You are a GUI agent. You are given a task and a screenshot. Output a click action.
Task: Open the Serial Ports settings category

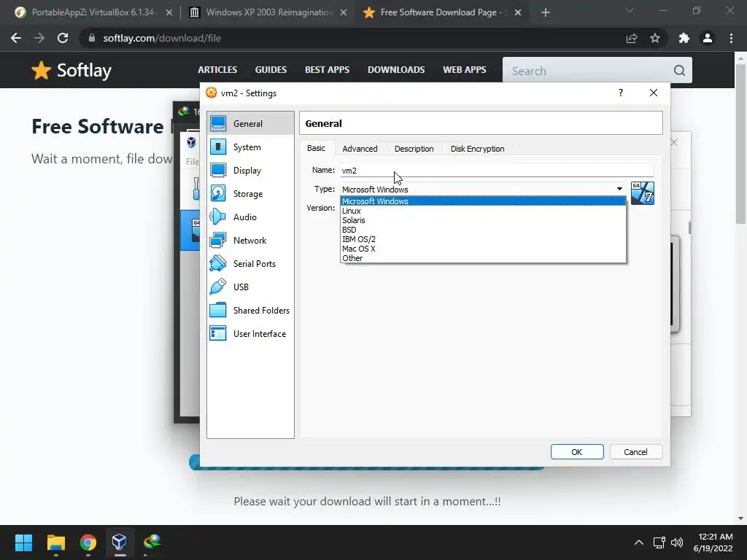[x=250, y=264]
